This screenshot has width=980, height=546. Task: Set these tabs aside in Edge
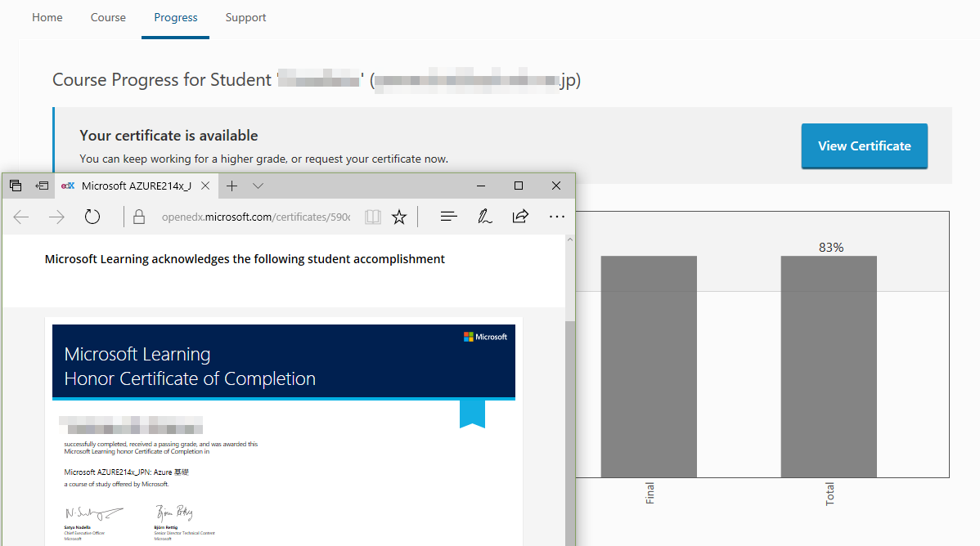point(42,186)
